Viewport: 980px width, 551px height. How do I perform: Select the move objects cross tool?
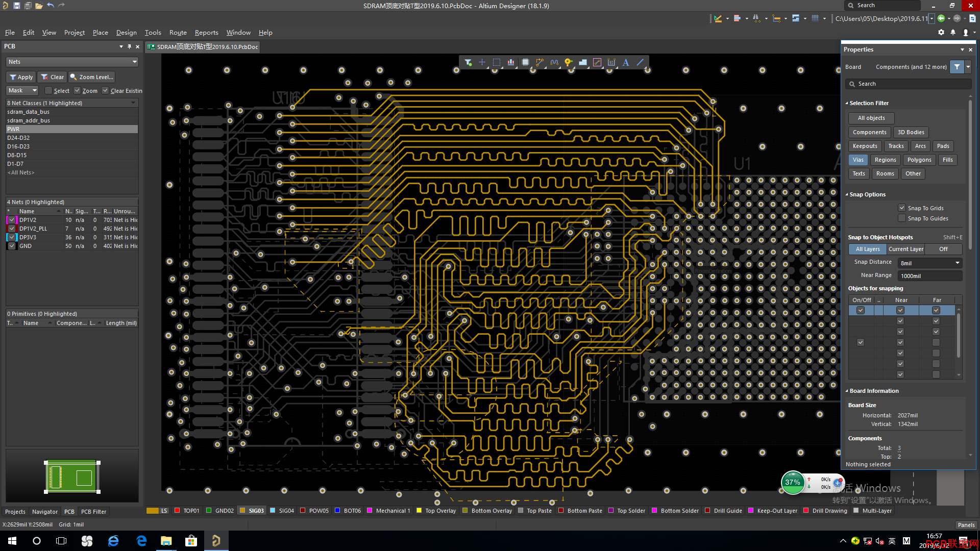(482, 62)
